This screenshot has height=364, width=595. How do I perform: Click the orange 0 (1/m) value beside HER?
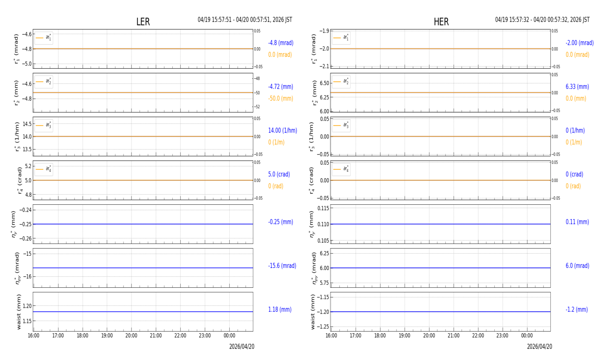pos(574,142)
